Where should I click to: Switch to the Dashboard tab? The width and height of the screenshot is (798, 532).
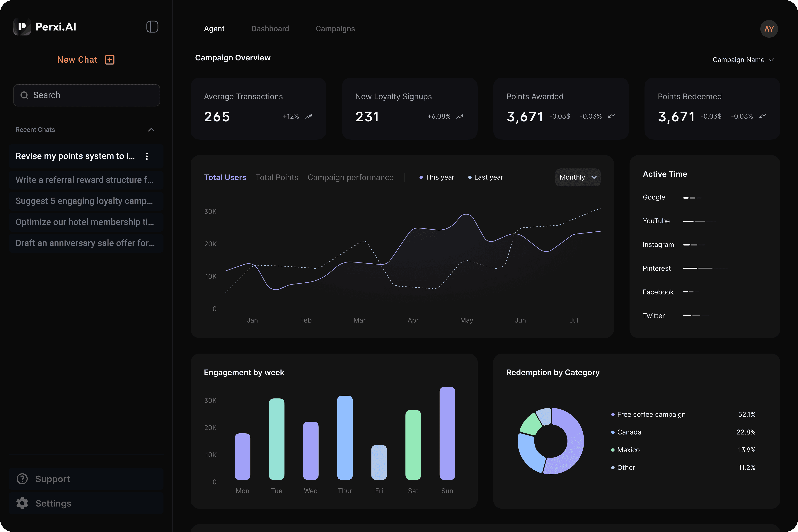tap(270, 29)
